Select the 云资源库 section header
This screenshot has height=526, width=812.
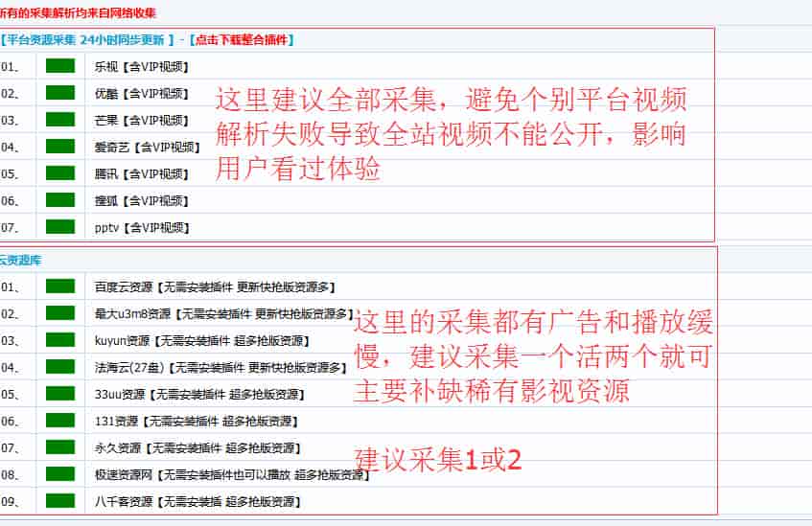tap(20, 261)
